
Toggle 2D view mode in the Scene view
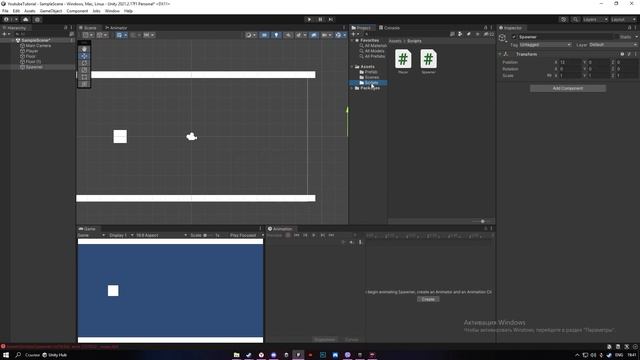click(264, 35)
